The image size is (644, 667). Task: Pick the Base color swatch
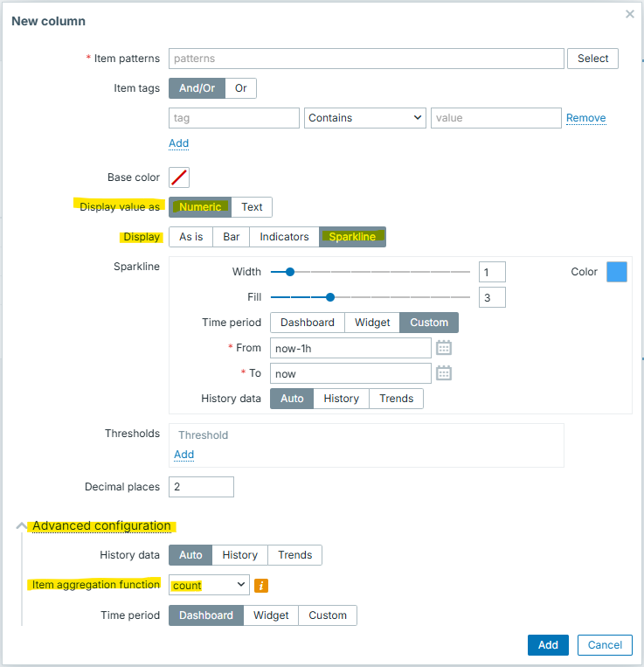coord(179,177)
